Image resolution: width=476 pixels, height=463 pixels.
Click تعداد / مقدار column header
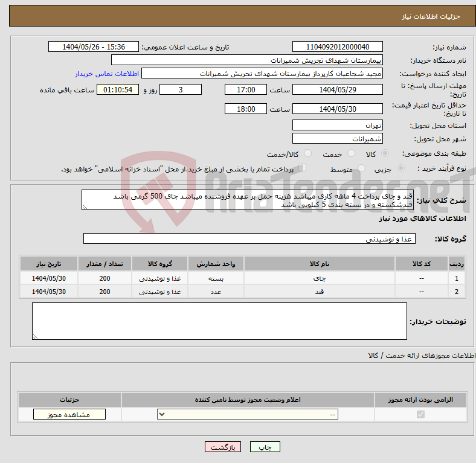105,264
